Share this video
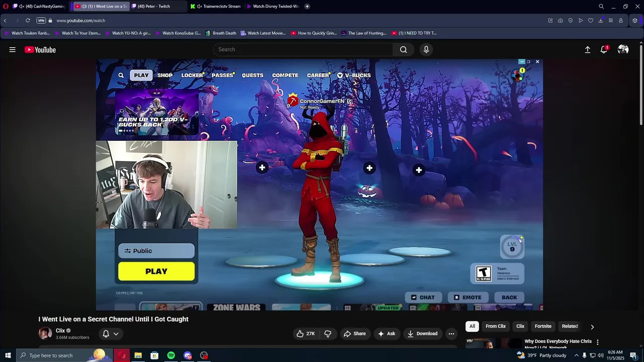 pos(355,333)
